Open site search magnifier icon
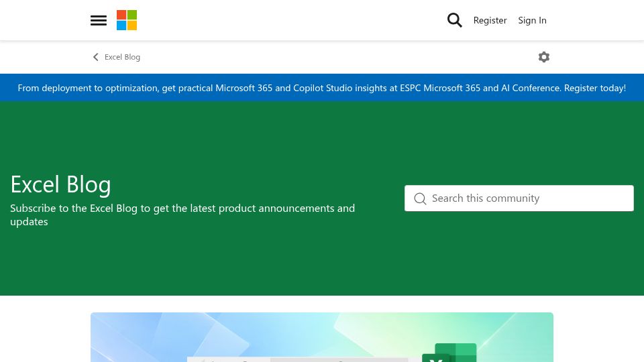 tap(454, 20)
